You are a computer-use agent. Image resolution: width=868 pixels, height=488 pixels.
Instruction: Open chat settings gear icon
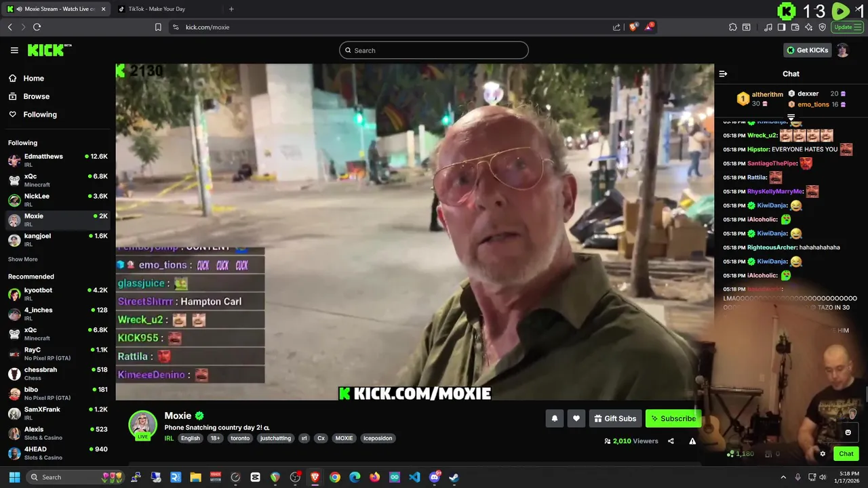(x=823, y=454)
